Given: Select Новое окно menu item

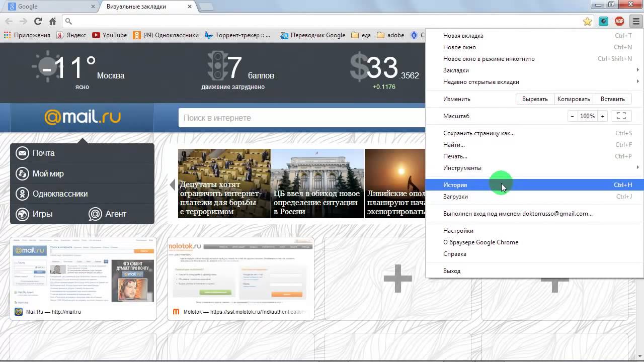Looking at the screenshot, I should (x=534, y=47).
